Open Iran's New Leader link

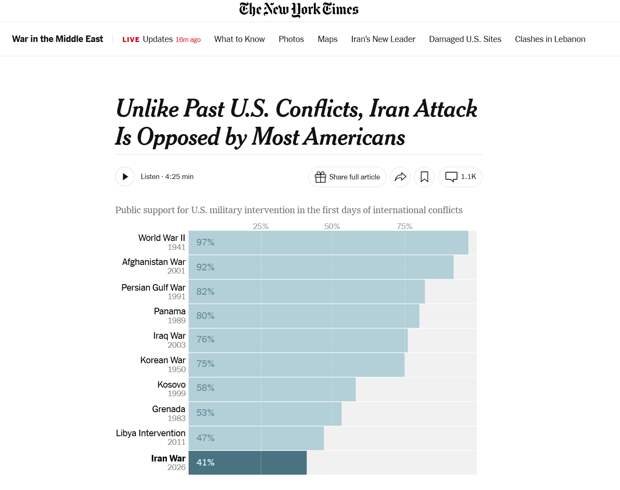tap(383, 39)
